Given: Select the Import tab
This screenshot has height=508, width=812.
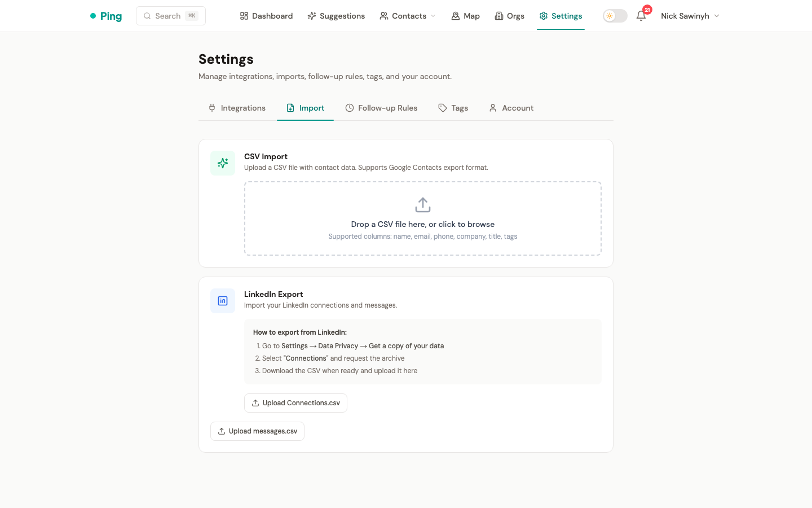Looking at the screenshot, I should click(x=306, y=108).
